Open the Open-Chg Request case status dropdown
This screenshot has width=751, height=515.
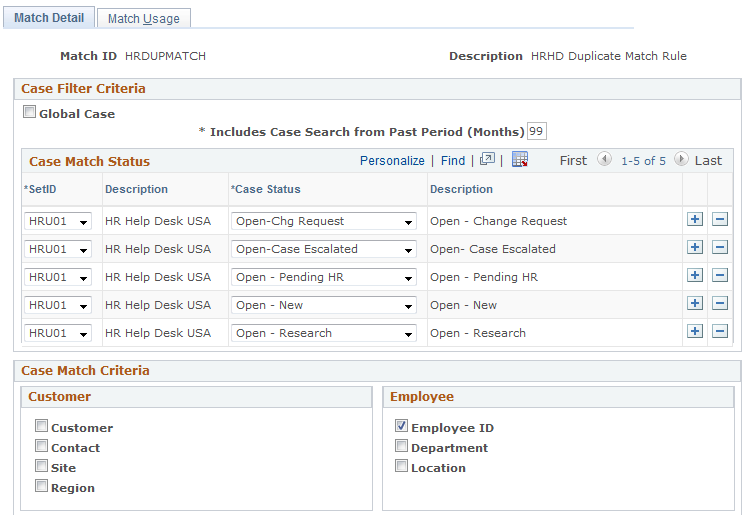[x=324, y=221]
